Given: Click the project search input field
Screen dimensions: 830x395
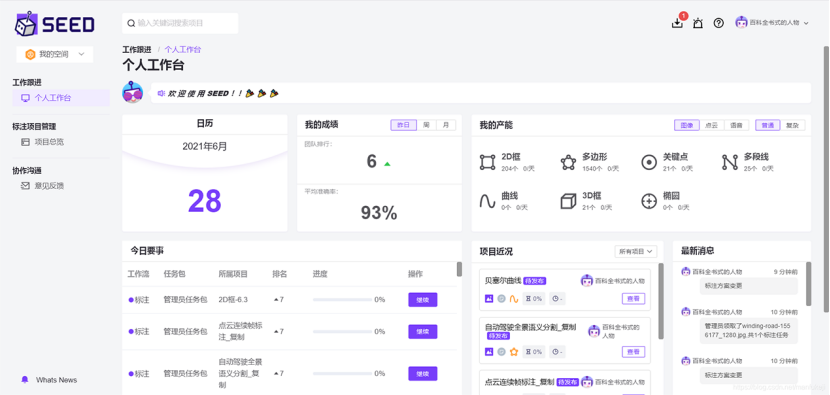Looking at the screenshot, I should coord(180,23).
